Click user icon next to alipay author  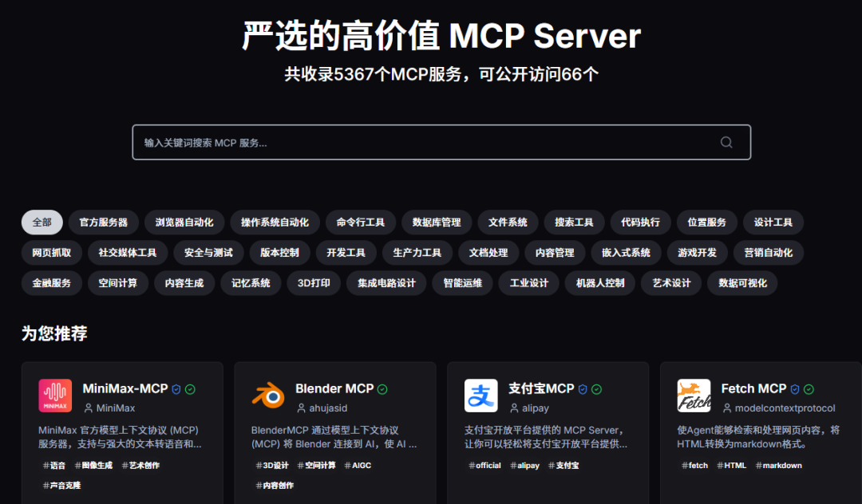click(514, 408)
